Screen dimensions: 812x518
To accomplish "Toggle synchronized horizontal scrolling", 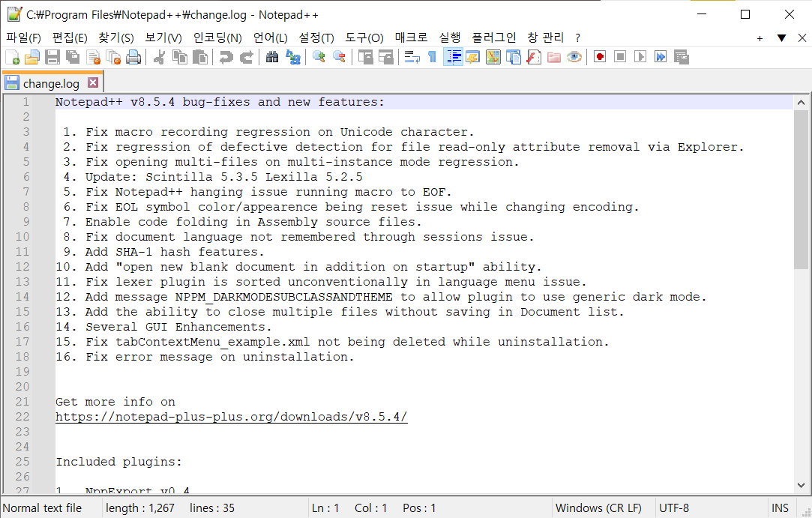I will pyautogui.click(x=386, y=57).
